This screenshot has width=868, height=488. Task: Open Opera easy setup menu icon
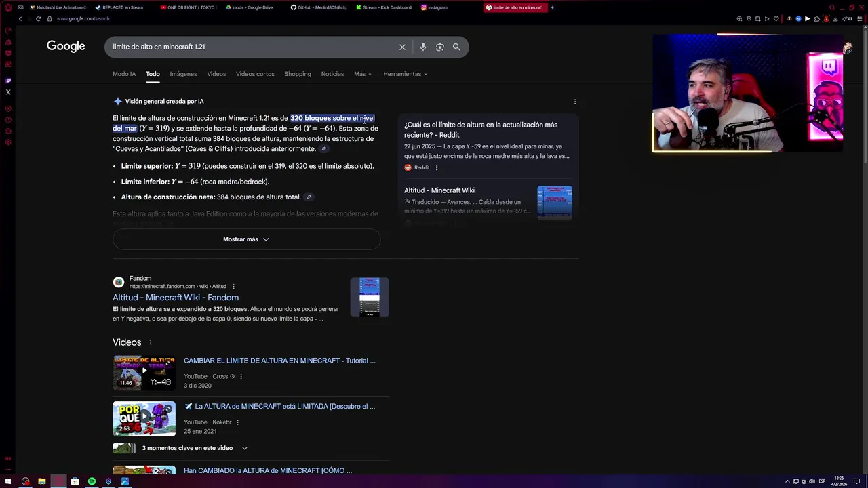pos(861,18)
